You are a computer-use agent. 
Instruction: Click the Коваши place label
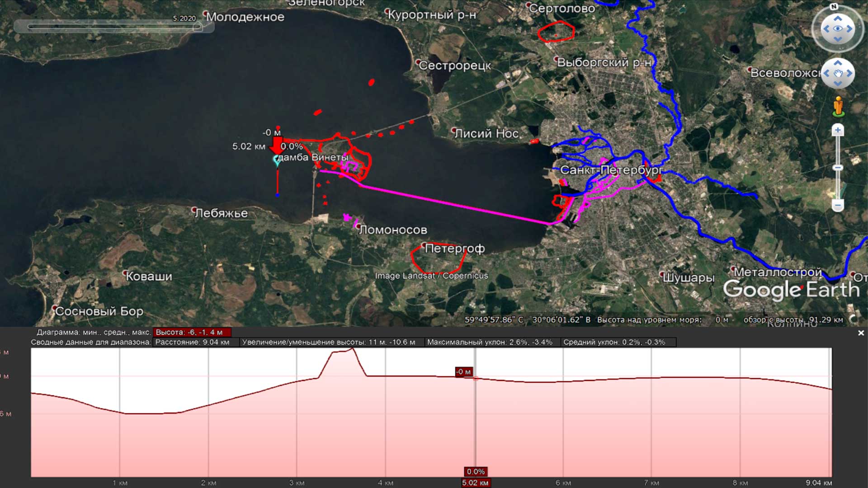point(149,277)
